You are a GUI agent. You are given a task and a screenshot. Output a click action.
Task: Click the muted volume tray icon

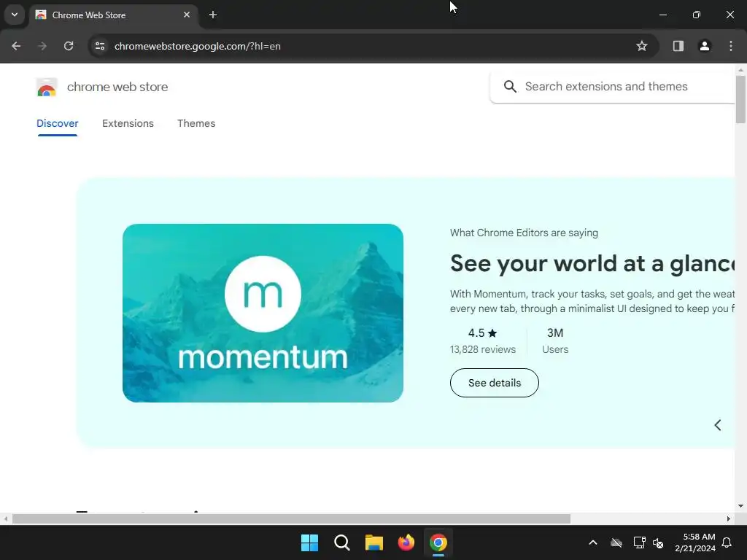pyautogui.click(x=659, y=542)
